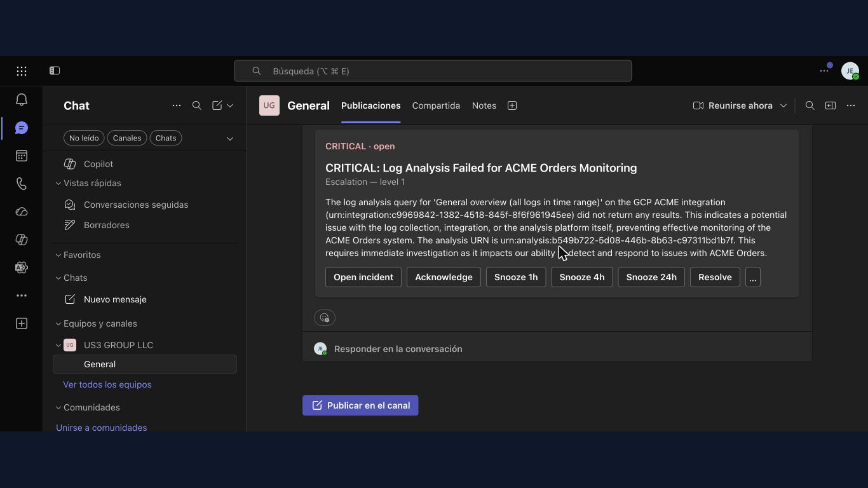The width and height of the screenshot is (868, 488).
Task: Show more apps ellipsis in left rail
Action: point(22,295)
